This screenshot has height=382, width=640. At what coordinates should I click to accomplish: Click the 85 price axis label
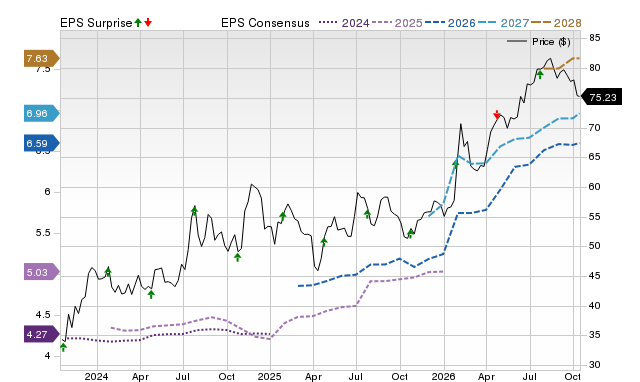pyautogui.click(x=595, y=38)
